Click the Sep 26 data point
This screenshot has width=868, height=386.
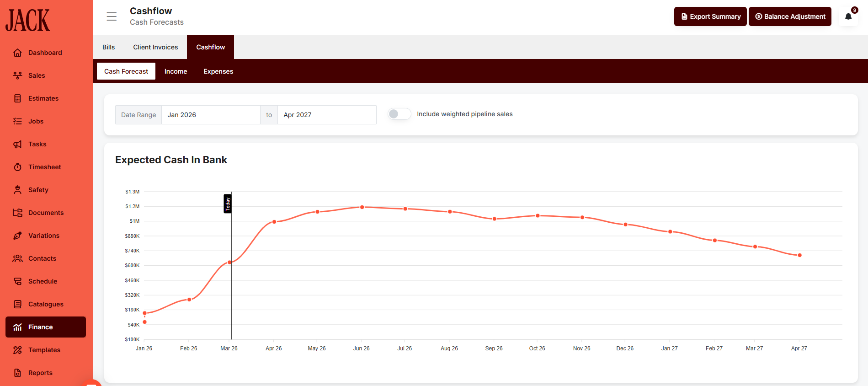(495, 219)
